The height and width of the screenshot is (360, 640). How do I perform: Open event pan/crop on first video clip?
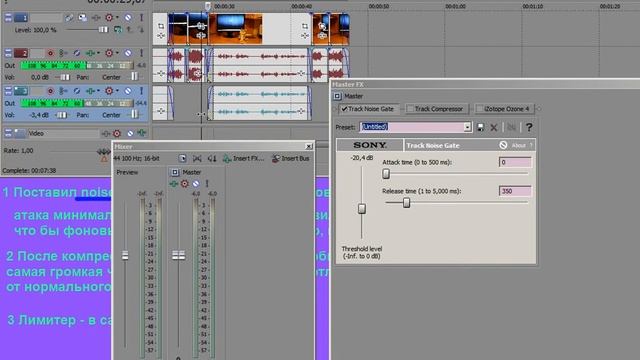[x=161, y=26]
